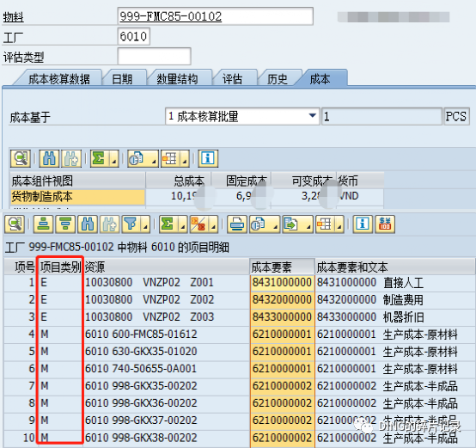476x448 pixels.
Task: Select the 成本 tab
Action: pyautogui.click(x=320, y=79)
